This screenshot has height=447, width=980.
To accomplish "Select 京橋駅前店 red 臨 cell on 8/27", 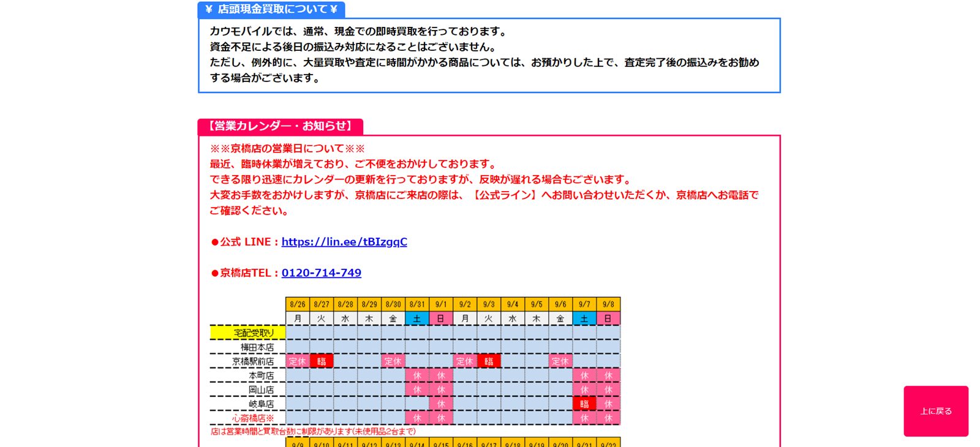I will point(322,361).
